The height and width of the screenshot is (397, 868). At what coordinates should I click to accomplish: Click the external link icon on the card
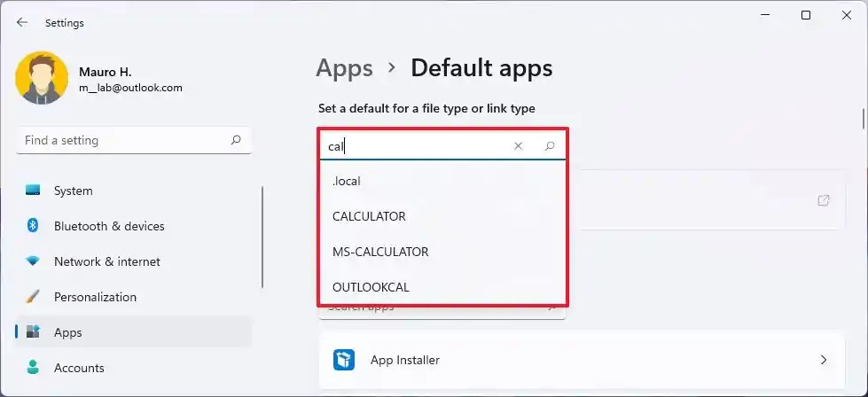(824, 200)
